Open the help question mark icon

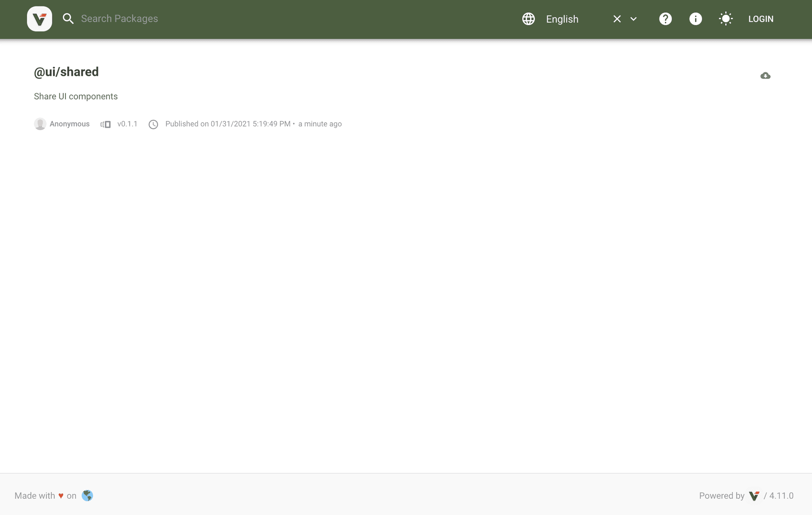(665, 19)
